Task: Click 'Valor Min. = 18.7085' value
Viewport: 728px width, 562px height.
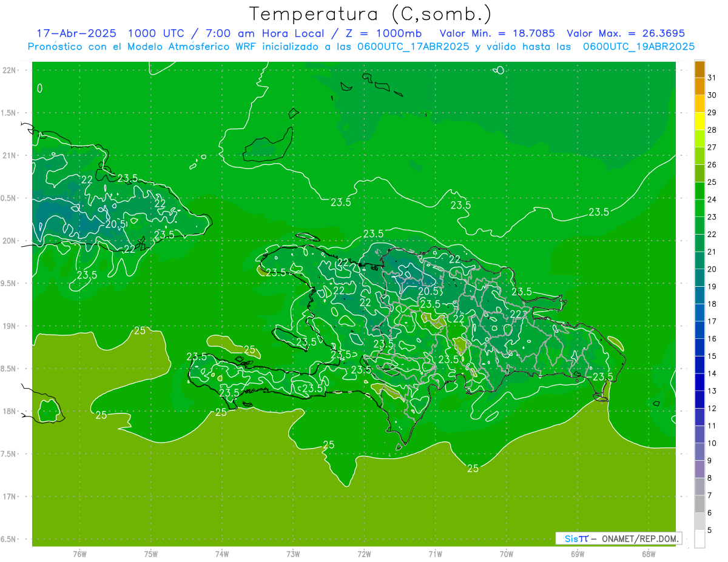Action: 497,33
